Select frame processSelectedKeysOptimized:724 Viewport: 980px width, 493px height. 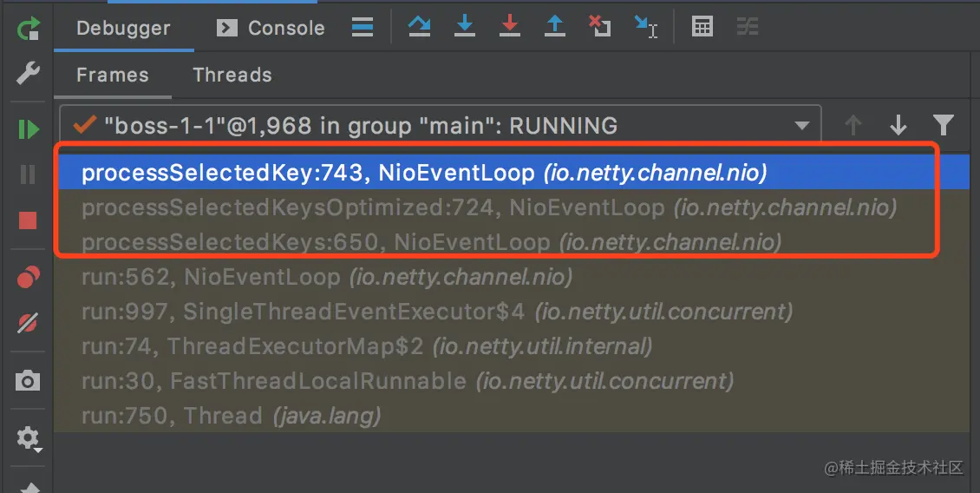click(x=512, y=207)
